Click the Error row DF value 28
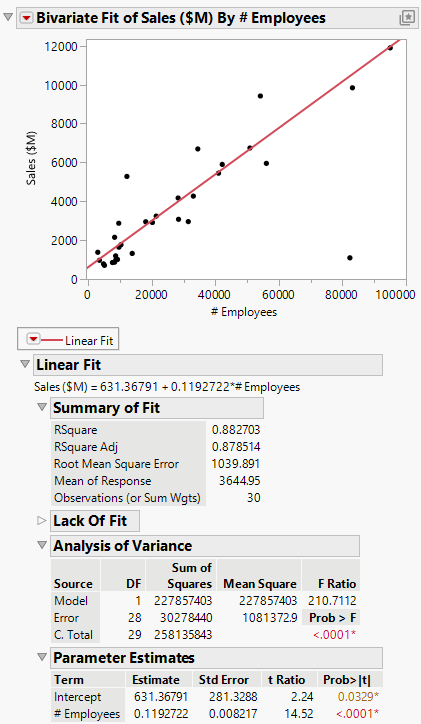The width and height of the screenshot is (421, 724). coord(135,618)
